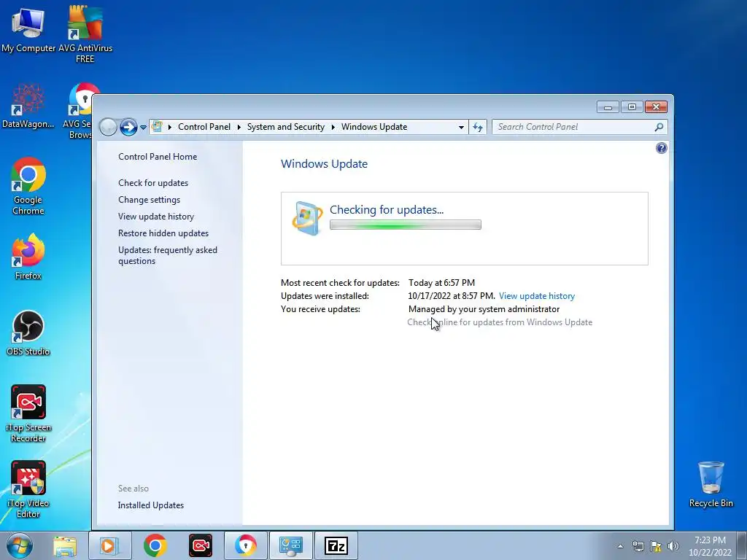Open Windows Media Player taskbar icon
Viewport: 747px width, 560px height.
click(109, 545)
